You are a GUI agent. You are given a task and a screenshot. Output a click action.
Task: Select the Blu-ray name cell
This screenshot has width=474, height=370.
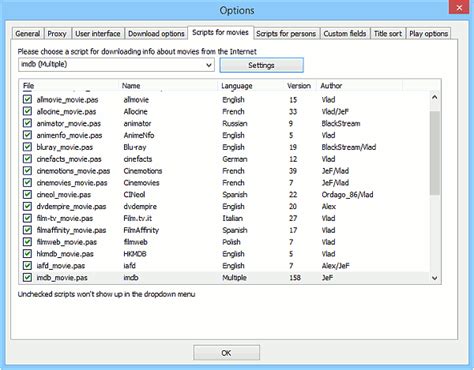click(135, 147)
